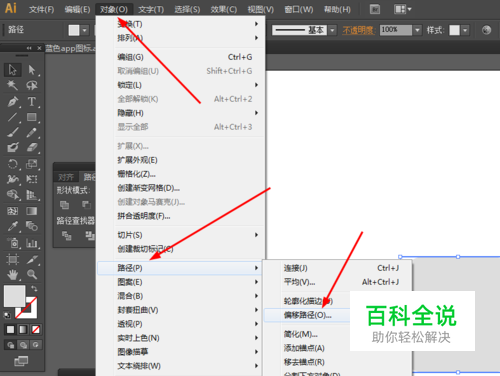The height and width of the screenshot is (376, 500).
Task: Click the 不透明度 link in control bar
Action: (x=359, y=30)
